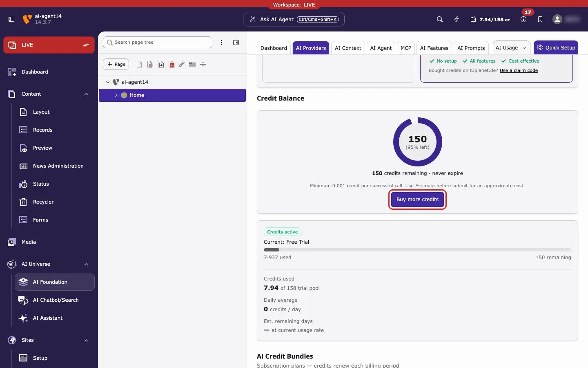Collapse the ai-agent14 tree root
Image resolution: width=588 pixels, height=368 pixels.
tap(108, 82)
